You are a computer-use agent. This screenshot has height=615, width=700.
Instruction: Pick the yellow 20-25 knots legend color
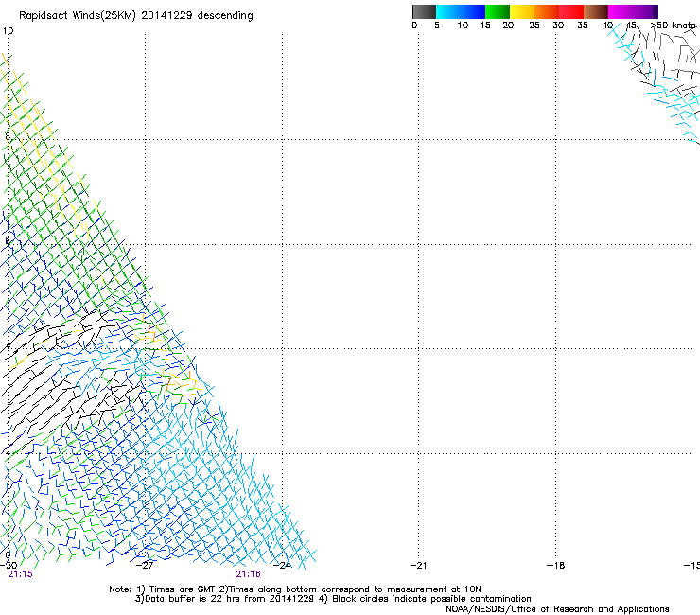pos(522,11)
